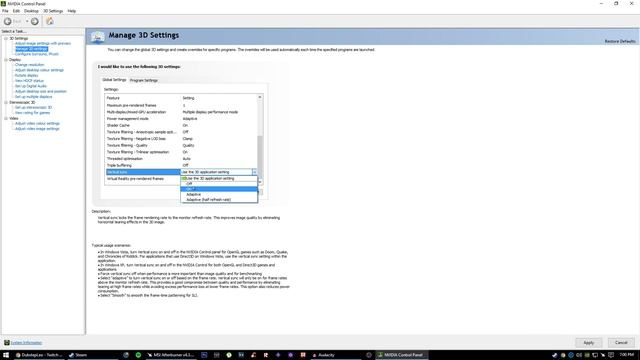The height and width of the screenshot is (360, 640).
Task: Open Rotate display task
Action: [x=27, y=76]
